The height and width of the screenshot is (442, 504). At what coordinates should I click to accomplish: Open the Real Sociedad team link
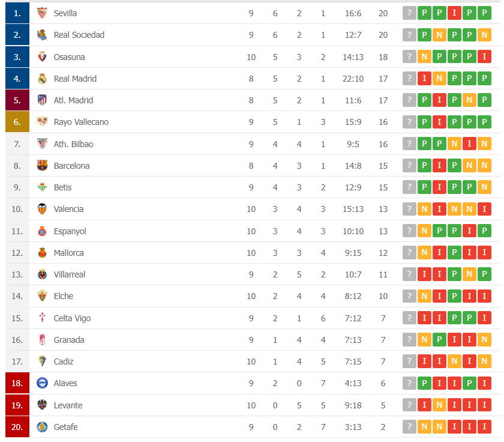[79, 35]
